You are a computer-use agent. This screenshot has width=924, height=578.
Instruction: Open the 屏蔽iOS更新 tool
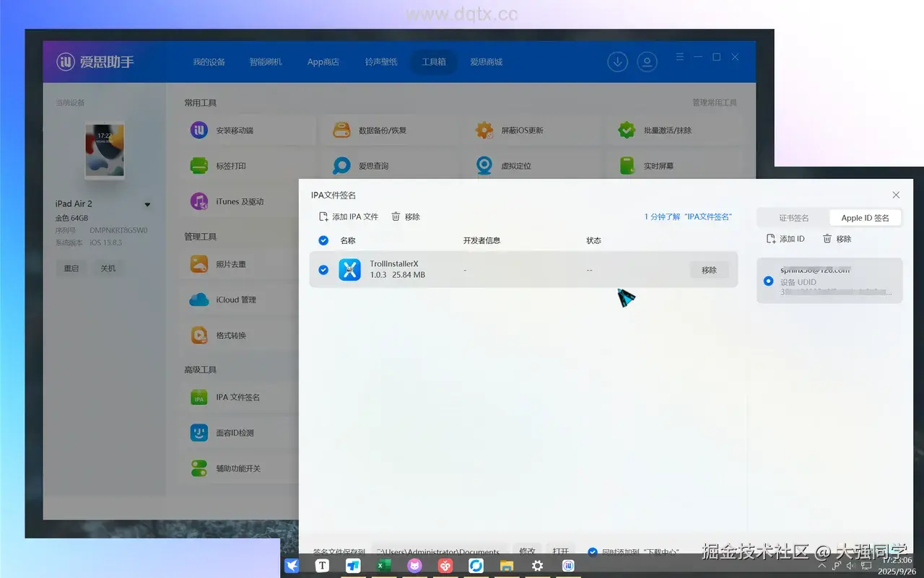point(533,130)
